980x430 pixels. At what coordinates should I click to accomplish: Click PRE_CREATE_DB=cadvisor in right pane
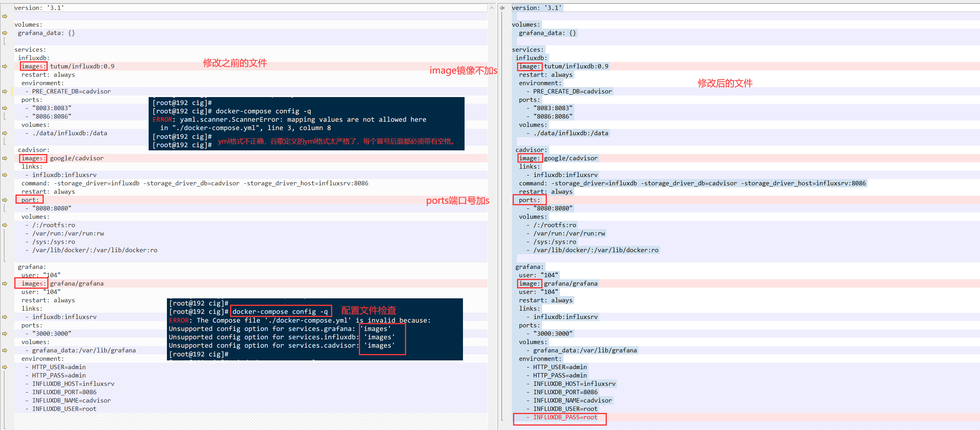[x=572, y=91]
